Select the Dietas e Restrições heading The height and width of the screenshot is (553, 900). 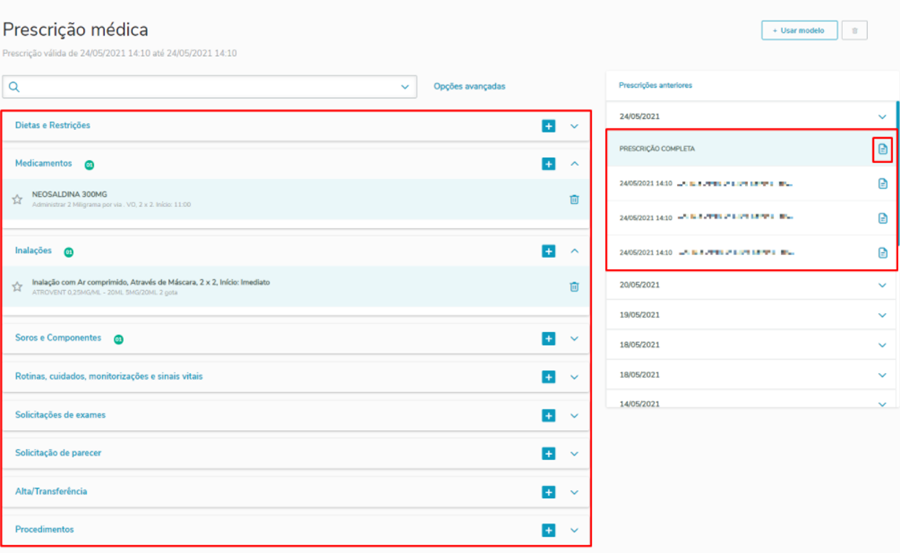coord(53,125)
